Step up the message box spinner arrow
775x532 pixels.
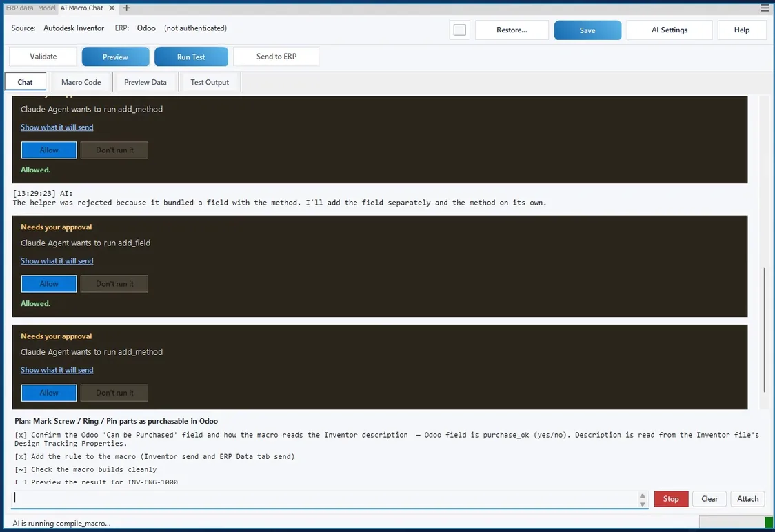point(642,495)
